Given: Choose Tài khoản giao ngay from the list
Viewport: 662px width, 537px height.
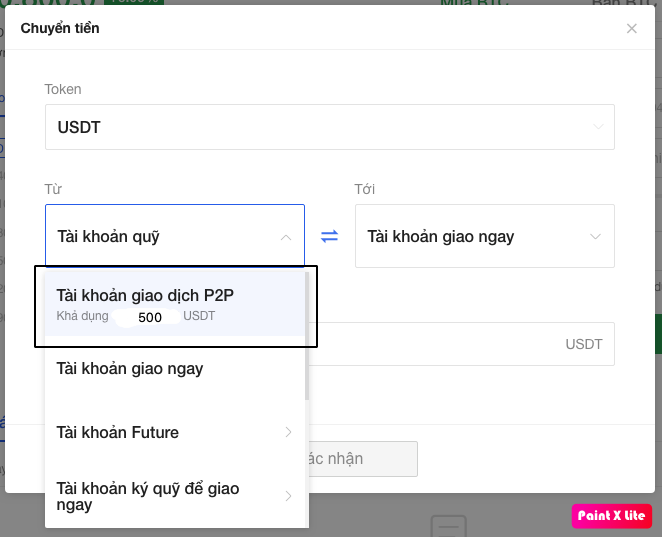Looking at the screenshot, I should click(x=130, y=369).
